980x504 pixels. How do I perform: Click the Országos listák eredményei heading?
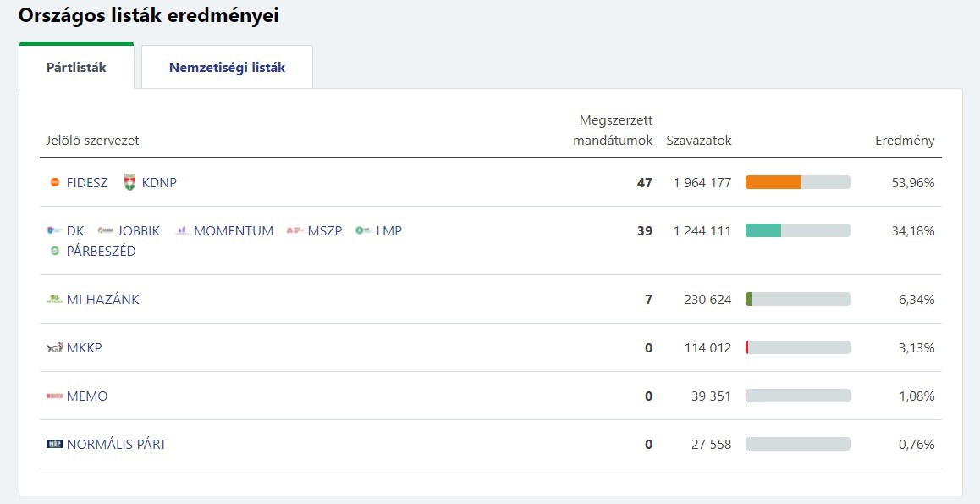(149, 15)
